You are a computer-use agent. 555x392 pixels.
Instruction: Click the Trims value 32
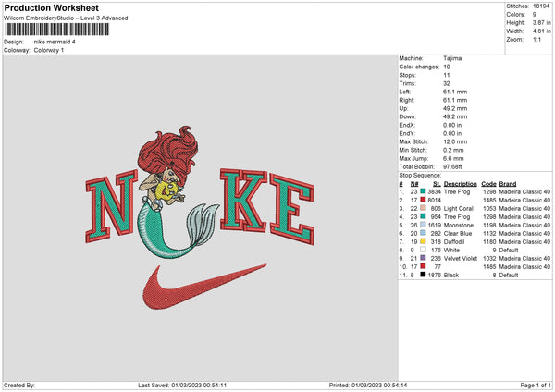click(447, 83)
